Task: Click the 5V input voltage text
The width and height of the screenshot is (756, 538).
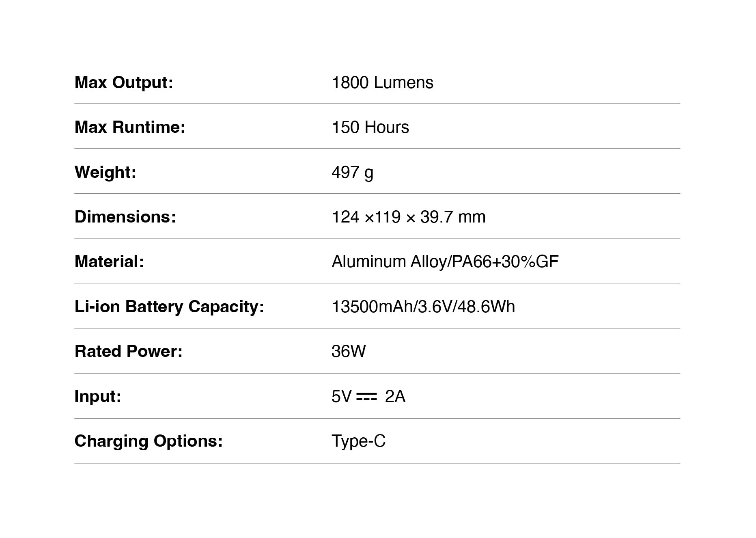Action: [x=341, y=396]
